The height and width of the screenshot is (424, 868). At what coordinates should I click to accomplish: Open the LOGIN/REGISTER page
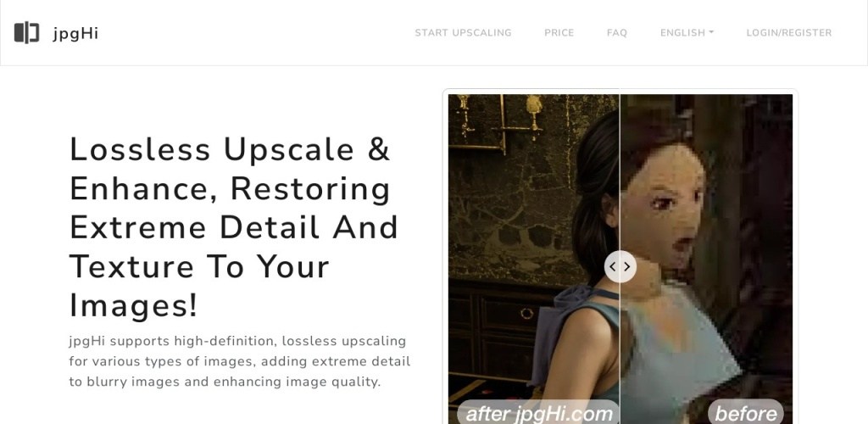point(789,33)
